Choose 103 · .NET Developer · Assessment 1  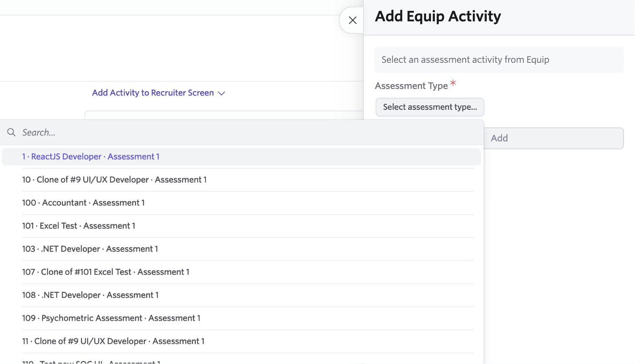point(241,249)
